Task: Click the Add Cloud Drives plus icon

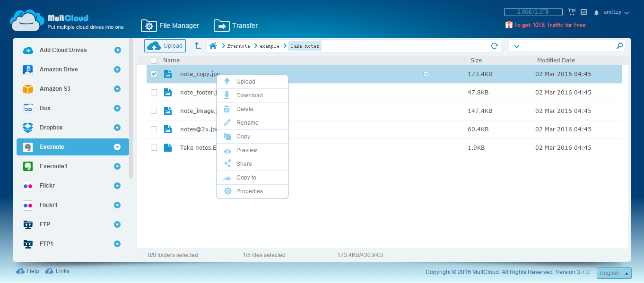Action: [x=28, y=50]
